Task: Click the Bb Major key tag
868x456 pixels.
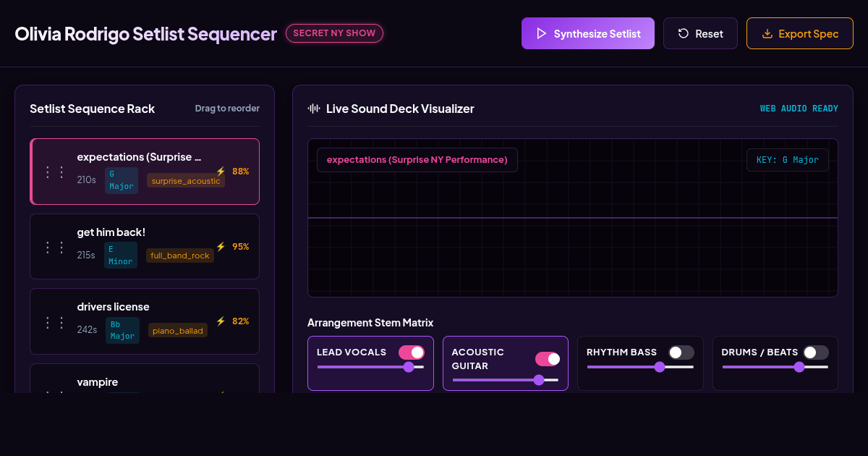Action: (x=122, y=330)
